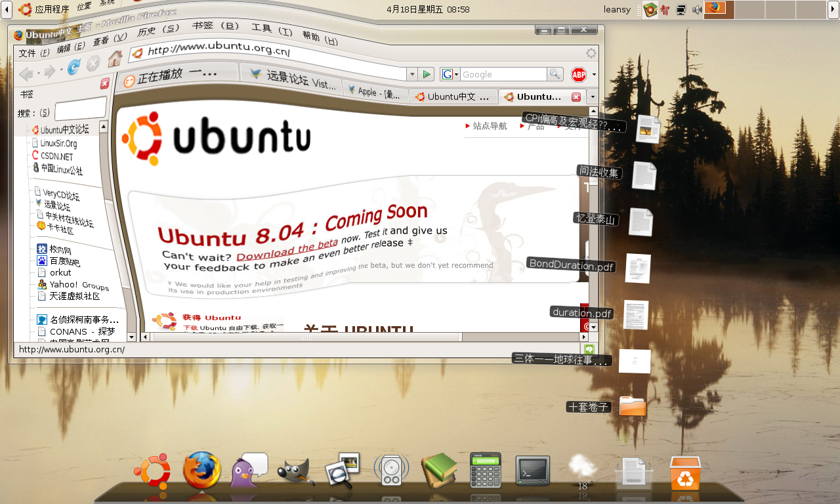Open the ABP icon dropdown arrow
840x504 pixels.
594,74
